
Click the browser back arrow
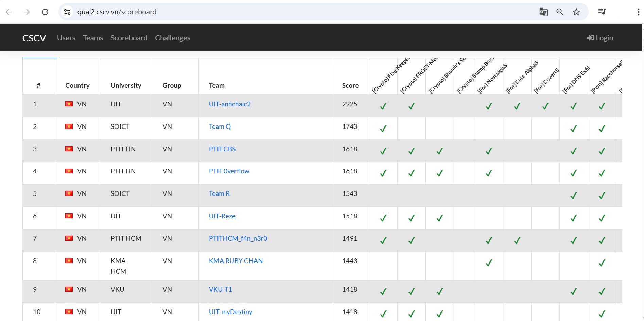coord(9,12)
